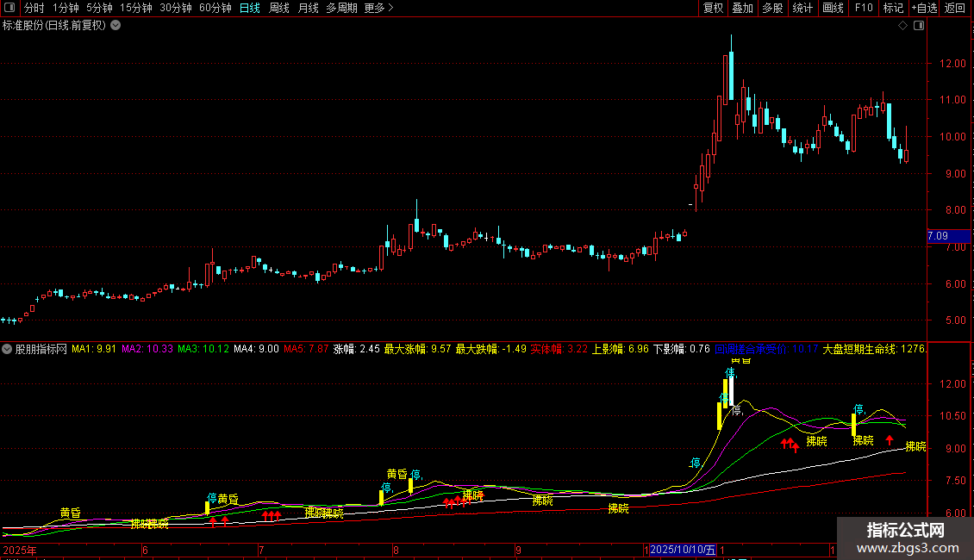Select the 日线 daily chart tab

(250, 8)
